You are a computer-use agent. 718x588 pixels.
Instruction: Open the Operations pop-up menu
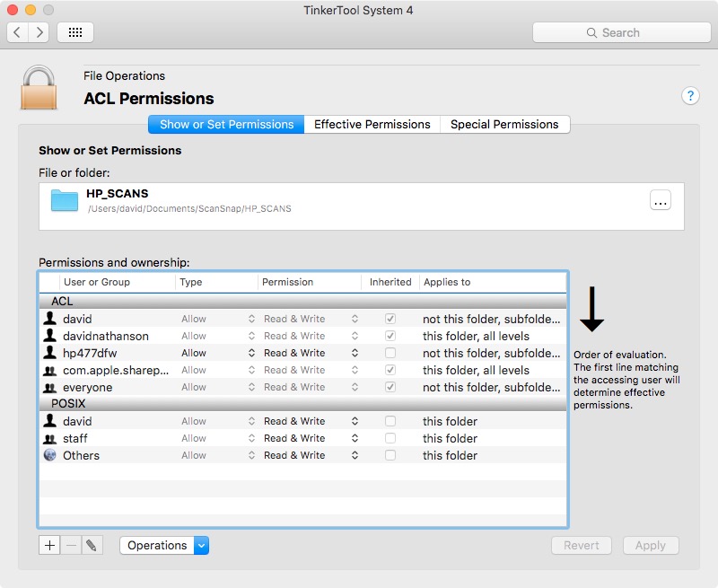point(164,546)
